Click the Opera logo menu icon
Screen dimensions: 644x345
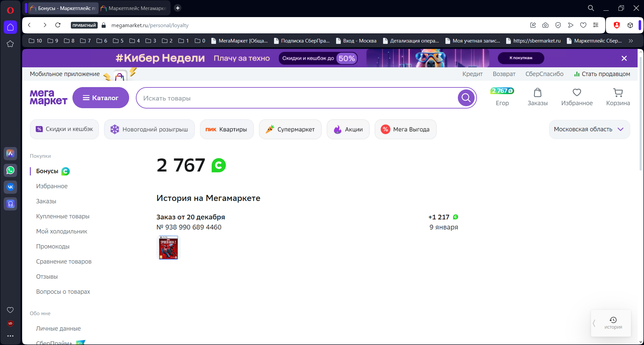10,10
